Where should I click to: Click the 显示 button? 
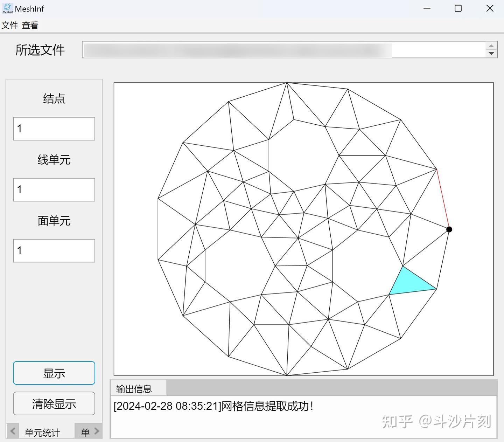click(x=54, y=373)
